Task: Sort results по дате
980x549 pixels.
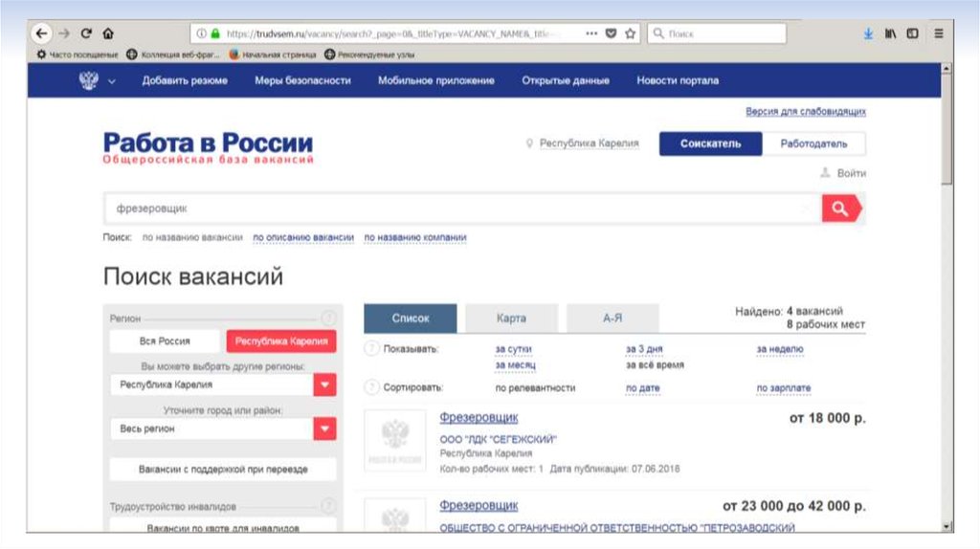Action: coord(642,388)
